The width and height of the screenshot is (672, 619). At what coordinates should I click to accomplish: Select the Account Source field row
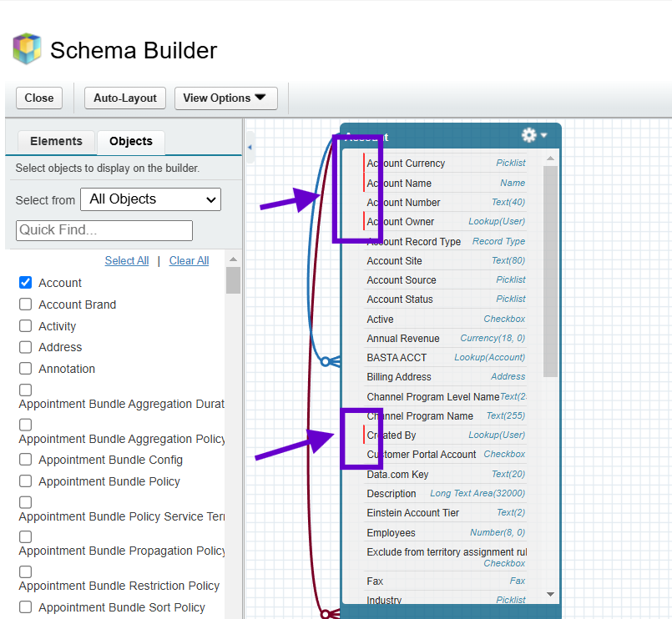point(445,279)
